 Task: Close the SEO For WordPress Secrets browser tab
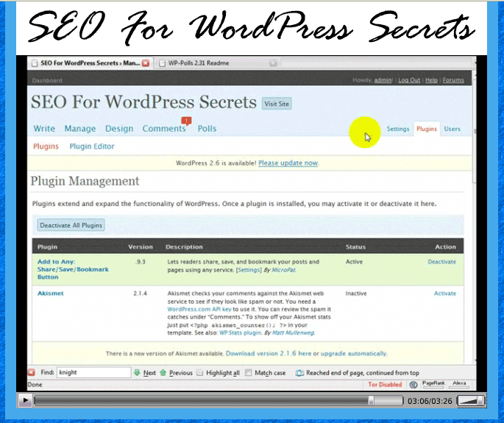(146, 63)
